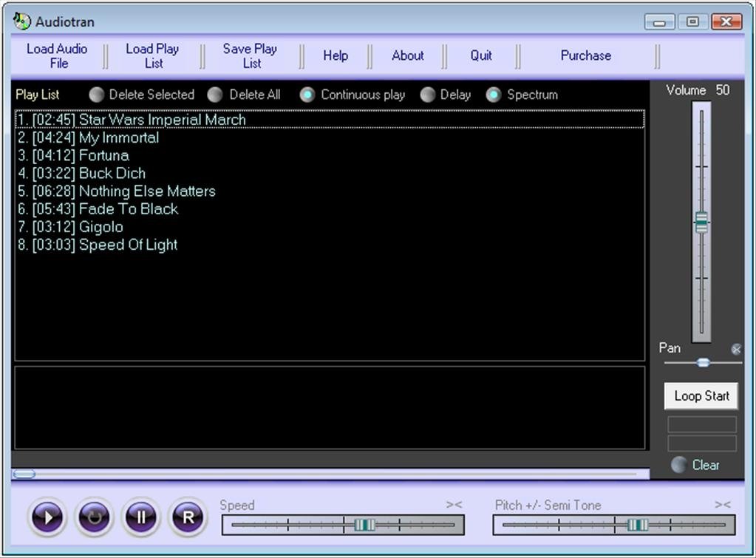
Task: Click the Volume slider handle
Action: [x=701, y=222]
